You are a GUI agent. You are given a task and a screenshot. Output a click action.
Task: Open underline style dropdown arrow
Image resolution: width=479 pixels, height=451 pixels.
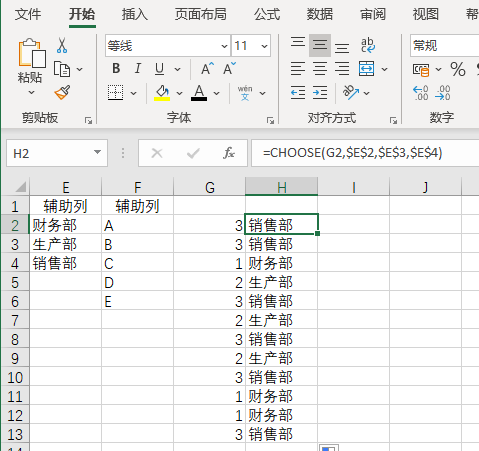tap(178, 69)
